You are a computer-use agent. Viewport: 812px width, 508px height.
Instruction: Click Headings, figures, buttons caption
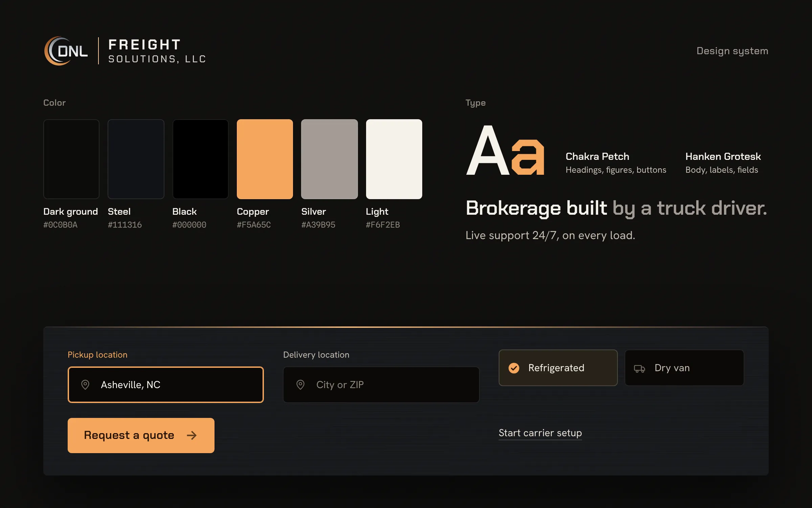616,170
